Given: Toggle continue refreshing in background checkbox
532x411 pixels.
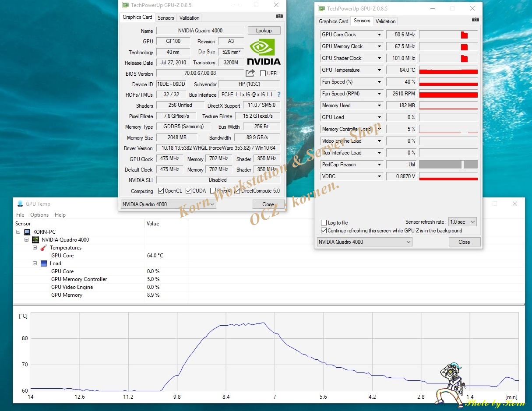Looking at the screenshot, I should coord(324,231).
